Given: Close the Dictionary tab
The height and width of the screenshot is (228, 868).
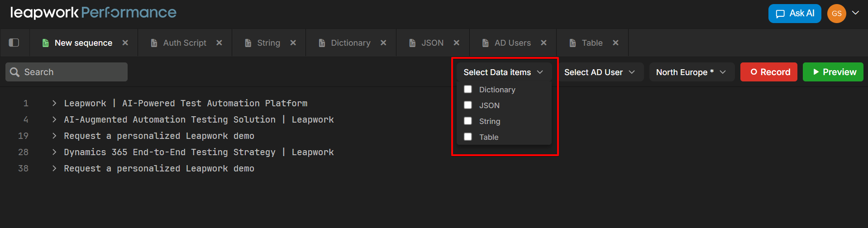Looking at the screenshot, I should pos(383,43).
